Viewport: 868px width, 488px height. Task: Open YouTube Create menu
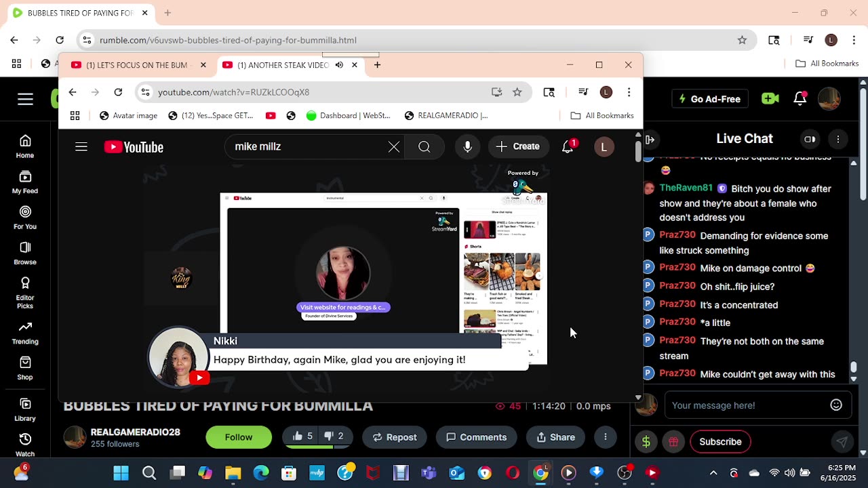[x=518, y=147]
